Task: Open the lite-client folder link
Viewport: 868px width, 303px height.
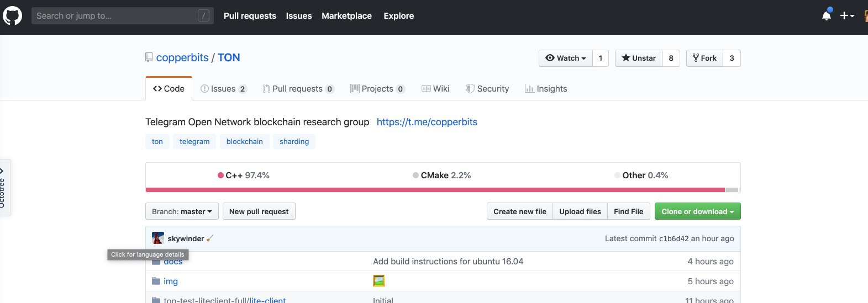Action: tap(267, 301)
